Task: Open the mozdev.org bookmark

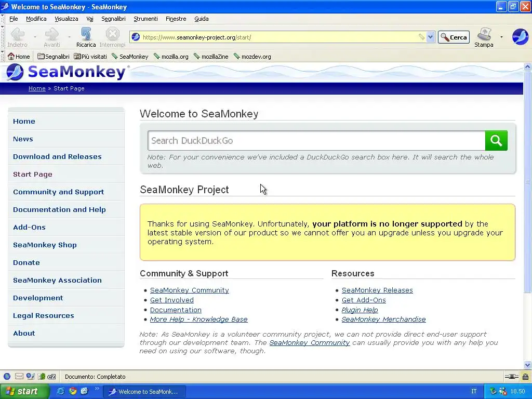Action: tap(252, 57)
